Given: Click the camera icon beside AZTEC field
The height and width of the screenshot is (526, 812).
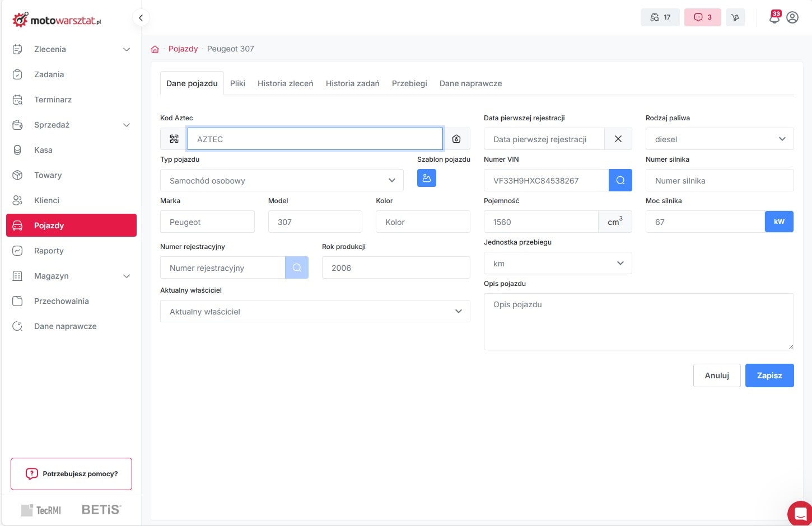Looking at the screenshot, I should [456, 139].
